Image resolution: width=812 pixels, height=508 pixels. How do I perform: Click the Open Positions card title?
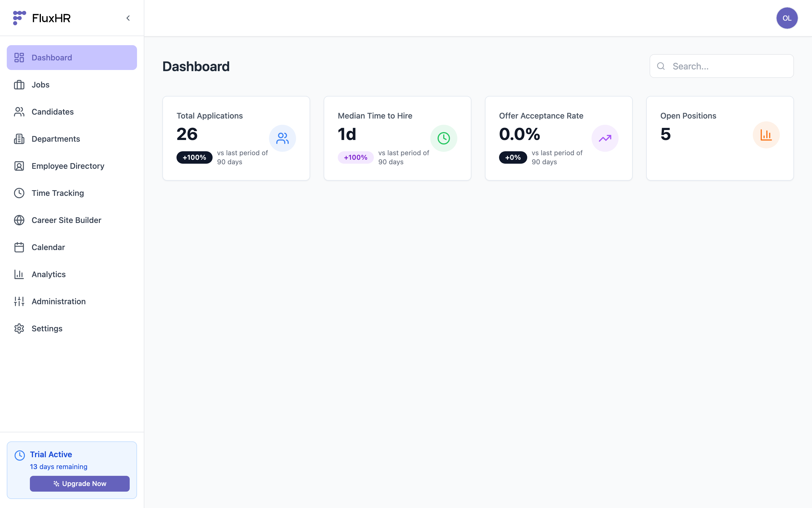(688, 116)
